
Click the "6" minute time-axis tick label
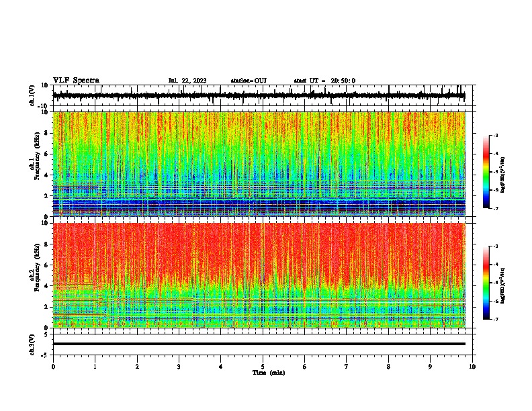point(305,367)
